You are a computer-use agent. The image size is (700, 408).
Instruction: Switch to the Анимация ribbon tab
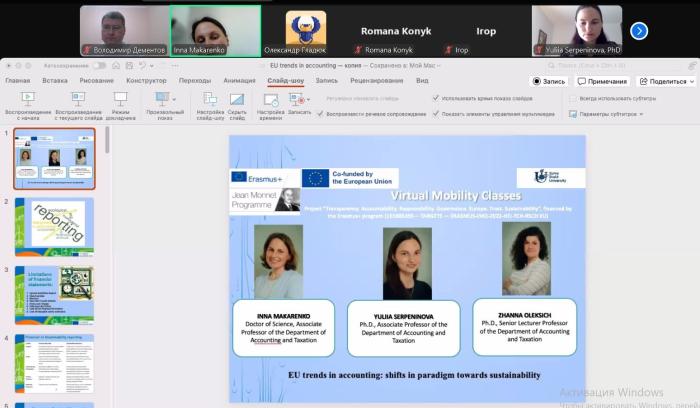[239, 80]
